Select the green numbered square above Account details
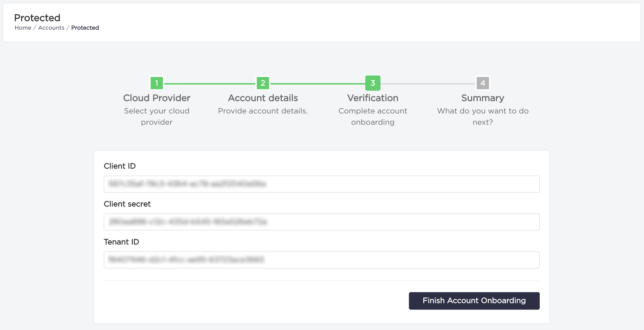The image size is (644, 330). (263, 83)
